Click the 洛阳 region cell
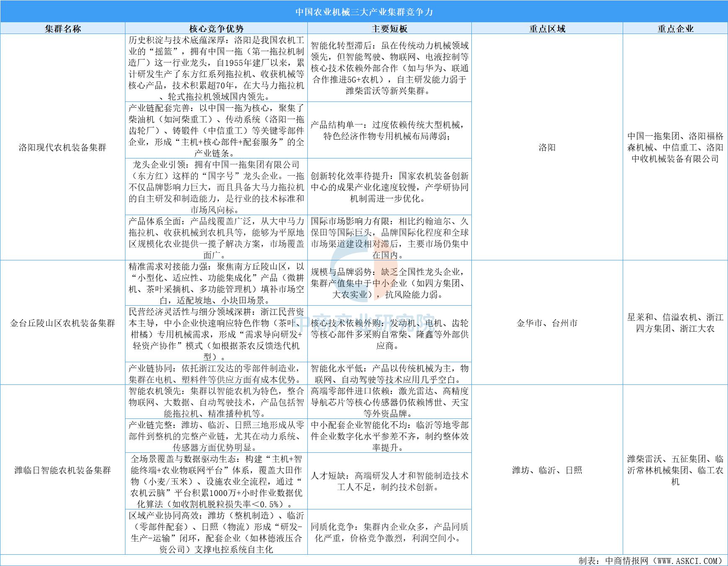 (x=547, y=148)
